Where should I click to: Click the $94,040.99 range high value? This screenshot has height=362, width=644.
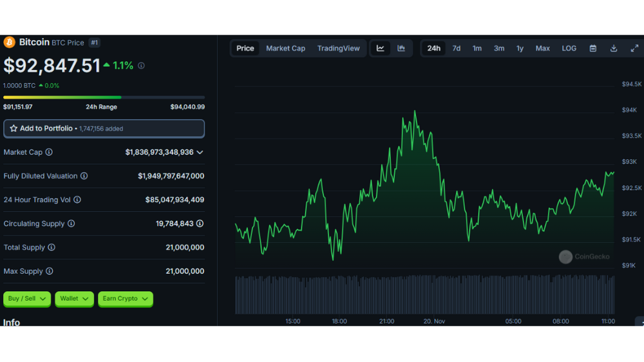tap(187, 107)
